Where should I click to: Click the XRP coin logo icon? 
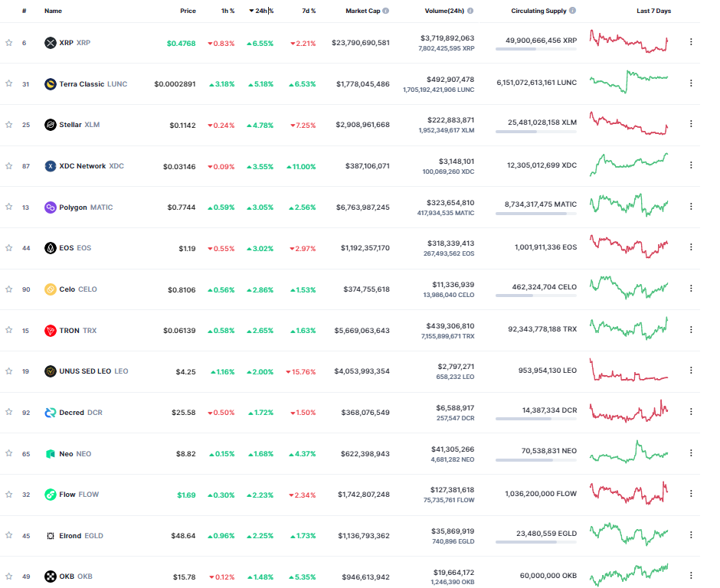[x=50, y=43]
